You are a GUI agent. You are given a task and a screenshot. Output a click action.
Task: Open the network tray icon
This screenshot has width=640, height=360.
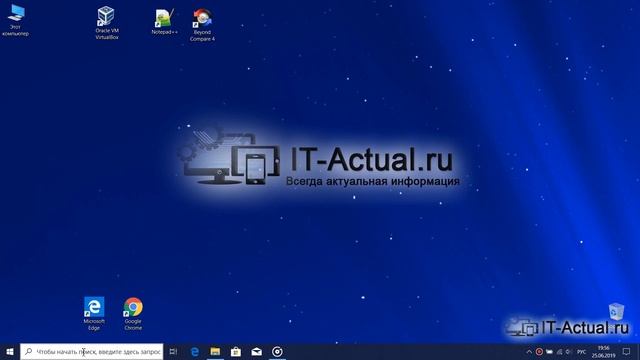[559, 351]
